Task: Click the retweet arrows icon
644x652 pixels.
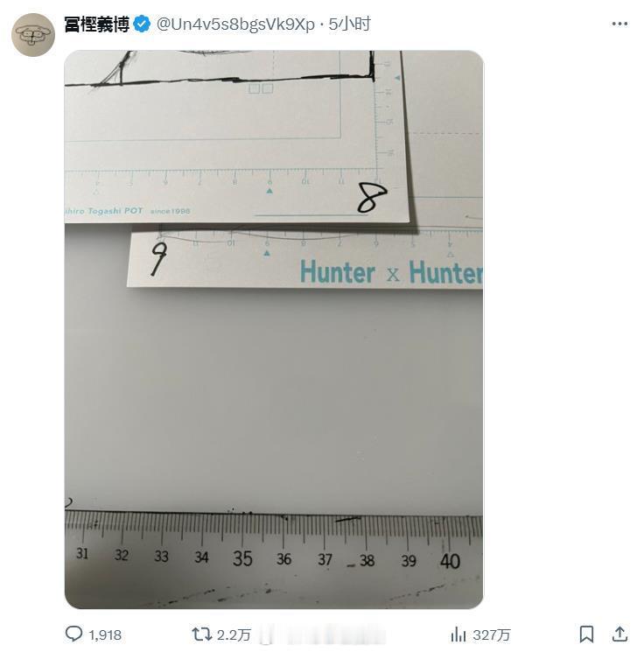Action: tap(201, 634)
